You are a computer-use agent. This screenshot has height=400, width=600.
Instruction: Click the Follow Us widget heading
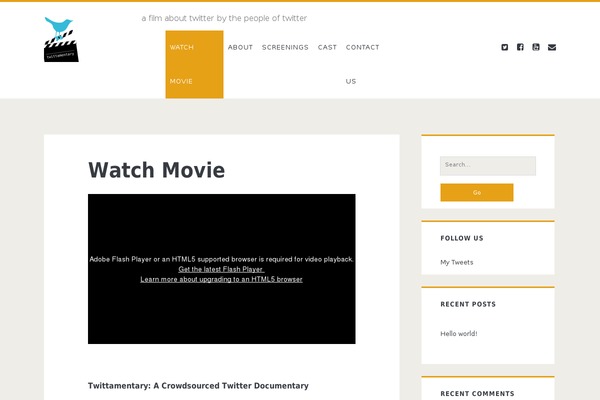point(462,238)
